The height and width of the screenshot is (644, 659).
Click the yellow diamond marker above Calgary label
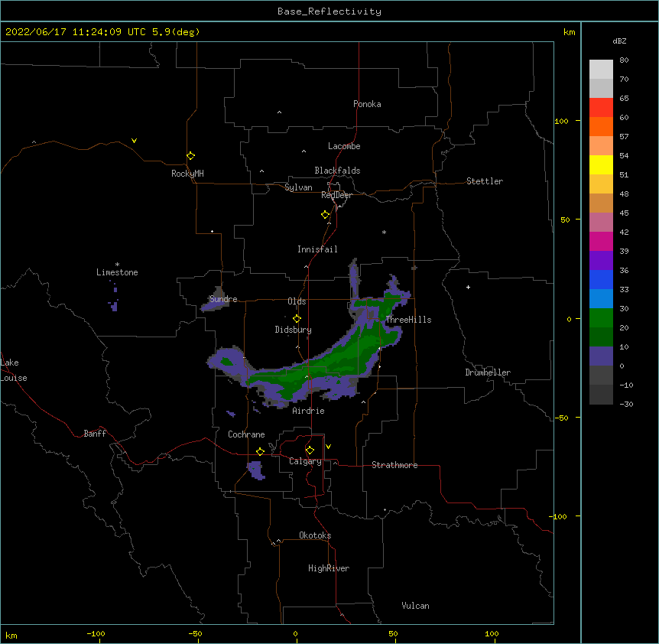coord(310,450)
